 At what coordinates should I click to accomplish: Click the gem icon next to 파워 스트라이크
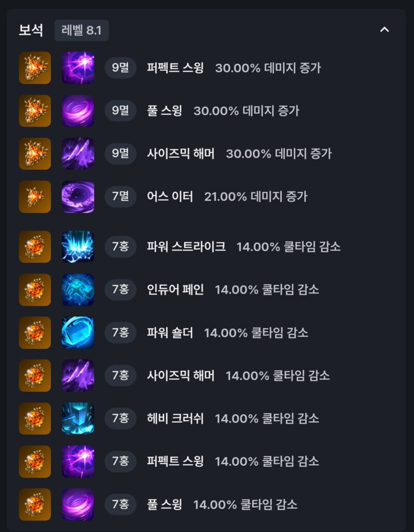coord(35,247)
